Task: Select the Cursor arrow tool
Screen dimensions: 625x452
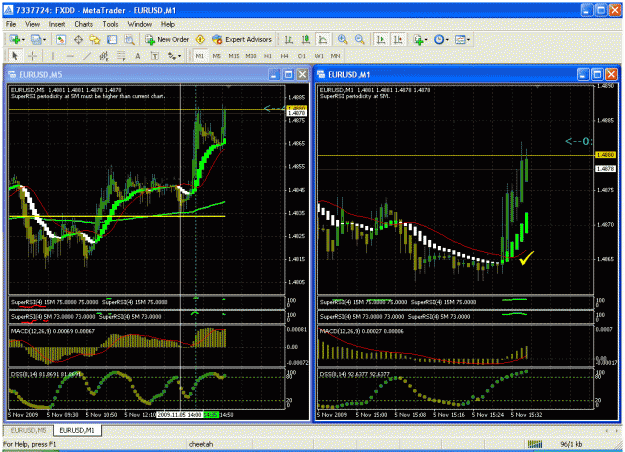Action: coord(15,56)
